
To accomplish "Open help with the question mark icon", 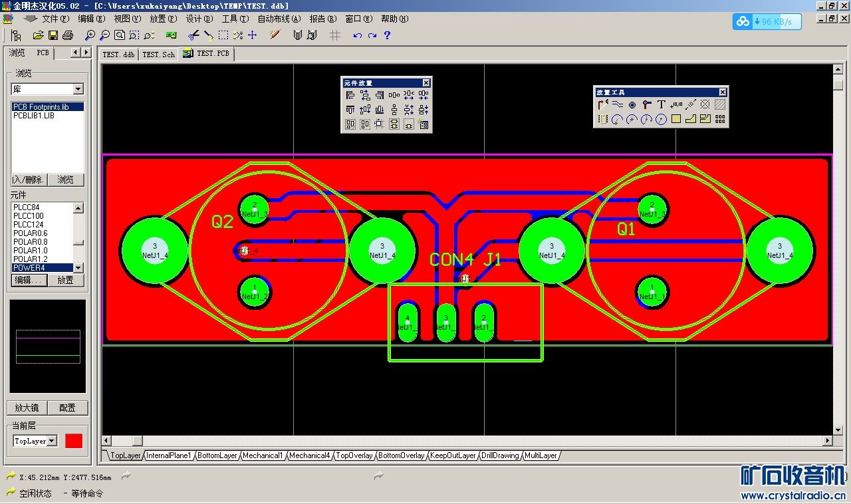I will coord(387,35).
